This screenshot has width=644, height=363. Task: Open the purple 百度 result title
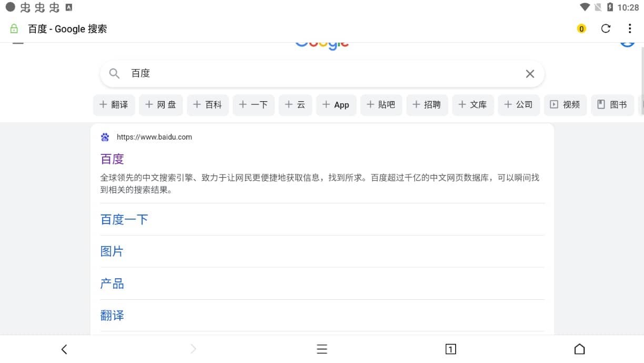(112, 159)
